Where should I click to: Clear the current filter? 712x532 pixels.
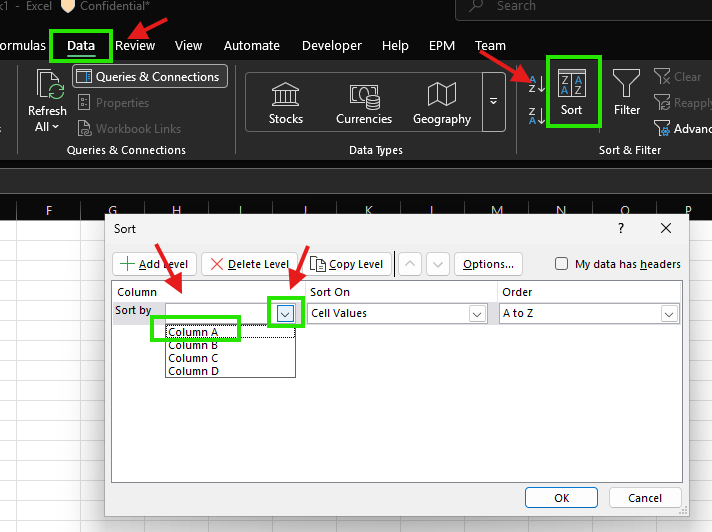coord(677,77)
